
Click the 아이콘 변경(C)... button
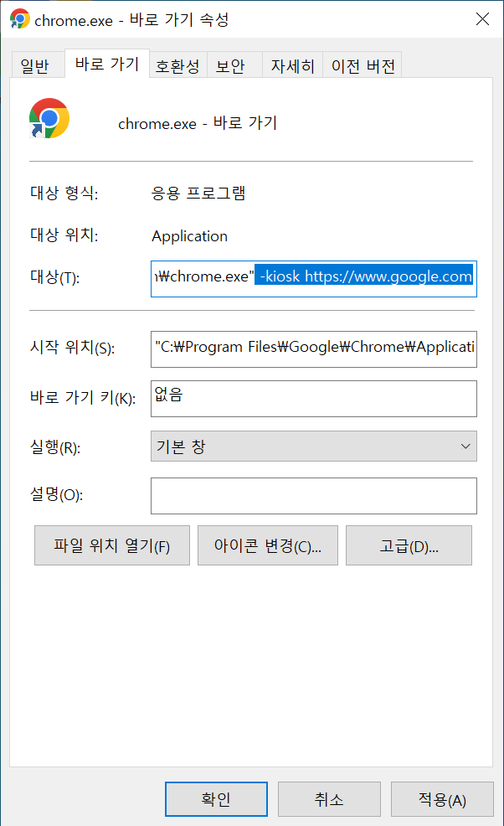[x=268, y=545]
